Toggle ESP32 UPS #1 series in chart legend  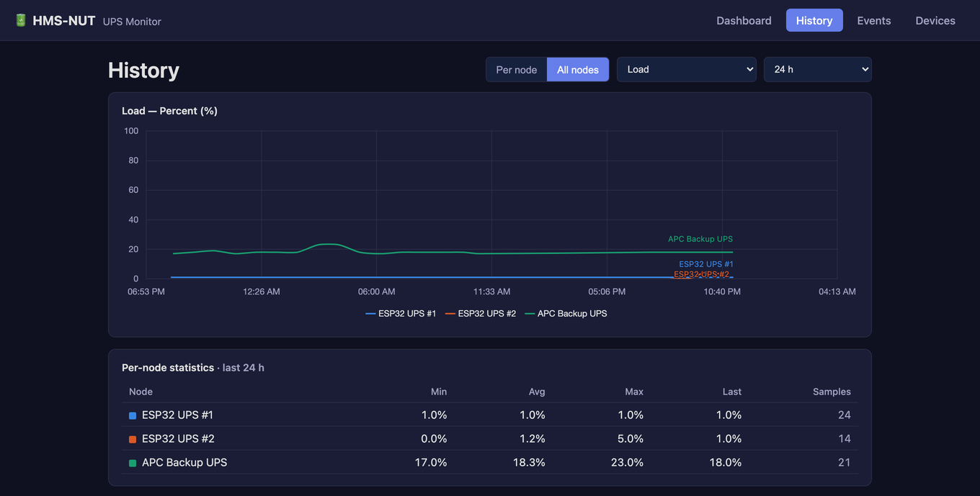pyautogui.click(x=401, y=313)
